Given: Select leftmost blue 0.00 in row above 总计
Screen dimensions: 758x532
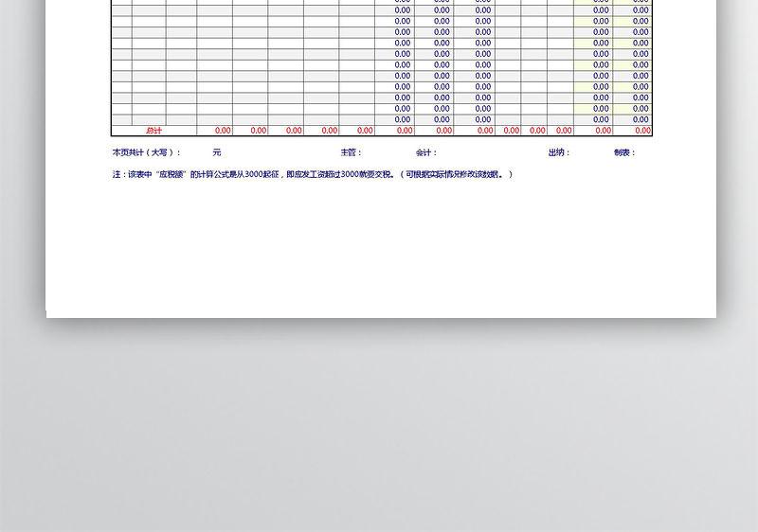Looking at the screenshot, I should [403, 119].
